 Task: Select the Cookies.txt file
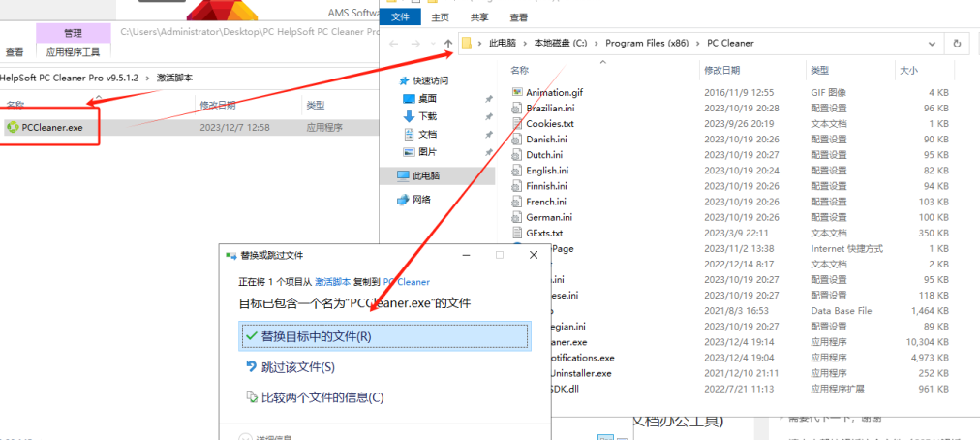tap(549, 124)
